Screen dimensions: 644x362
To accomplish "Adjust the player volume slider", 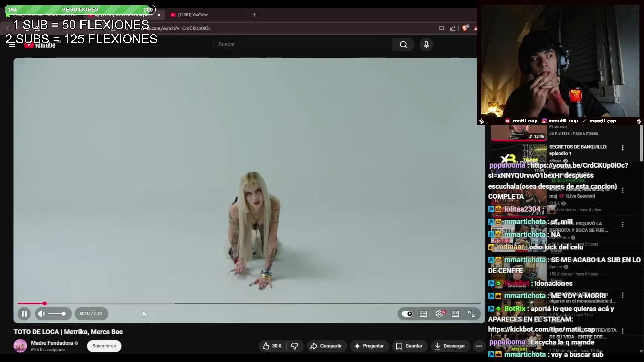I will (x=57, y=314).
